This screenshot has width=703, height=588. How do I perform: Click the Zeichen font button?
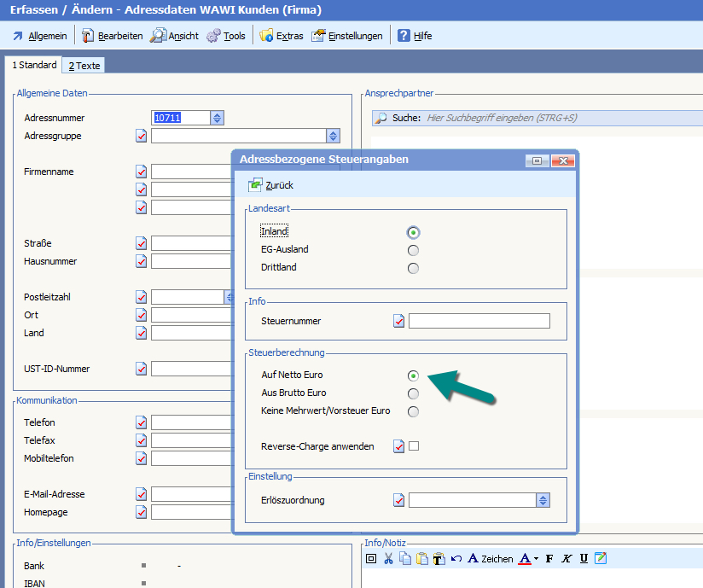(490, 559)
